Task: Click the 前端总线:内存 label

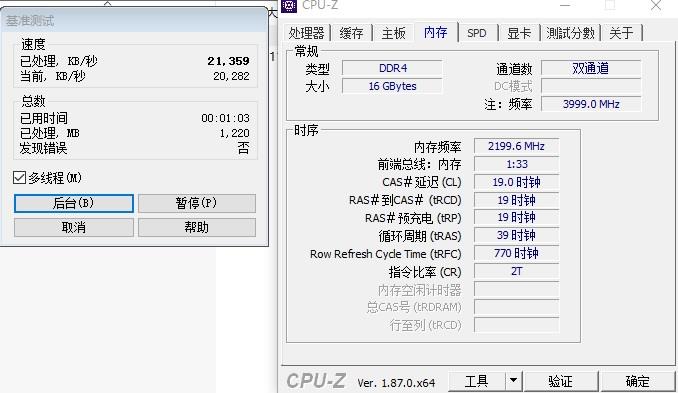Action: click(x=419, y=164)
